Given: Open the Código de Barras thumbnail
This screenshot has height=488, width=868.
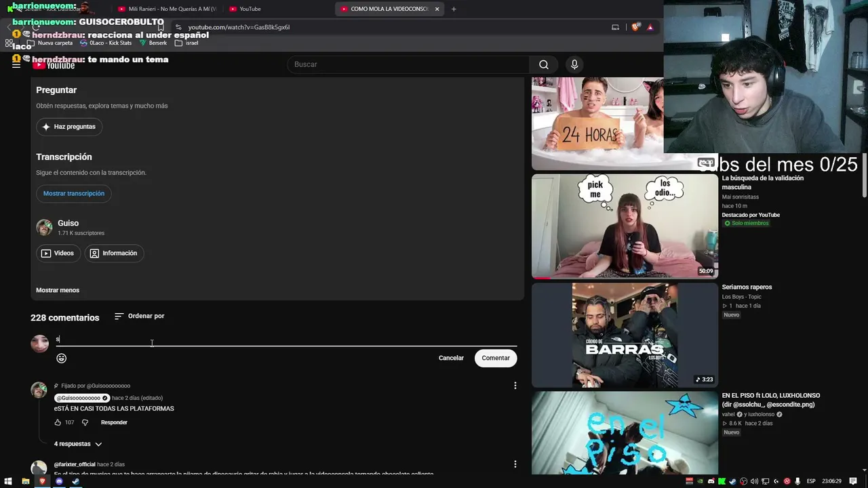Looking at the screenshot, I should coord(625,335).
